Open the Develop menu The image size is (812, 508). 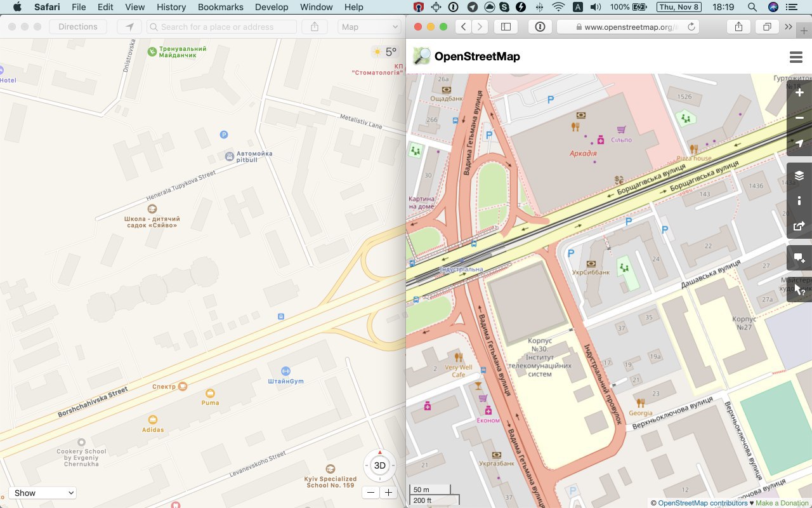point(271,7)
